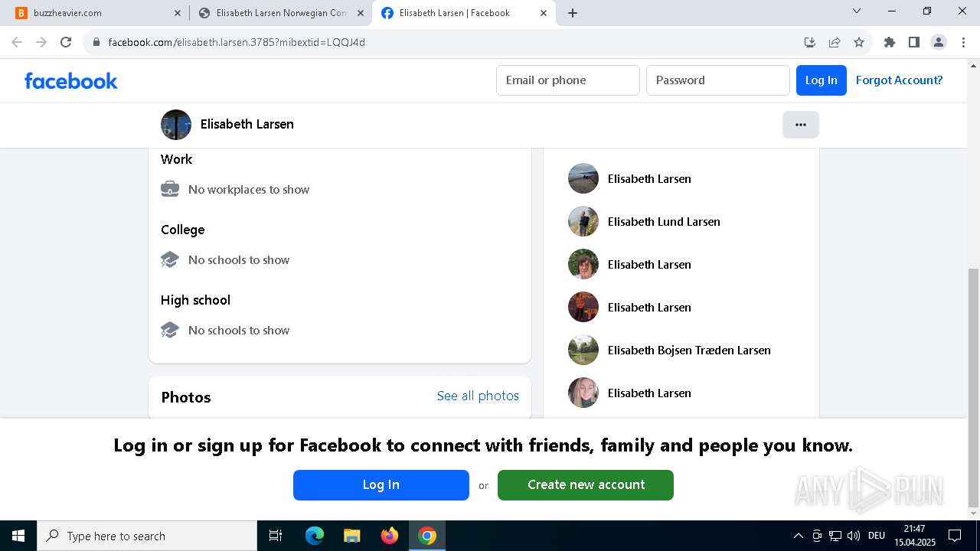
Task: Click the Photos section heading
Action: pos(186,397)
